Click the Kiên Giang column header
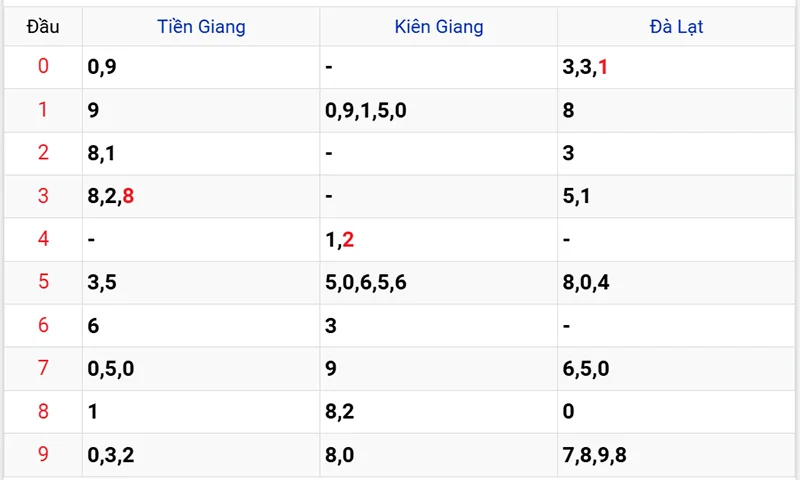The height and width of the screenshot is (480, 800). 439,27
